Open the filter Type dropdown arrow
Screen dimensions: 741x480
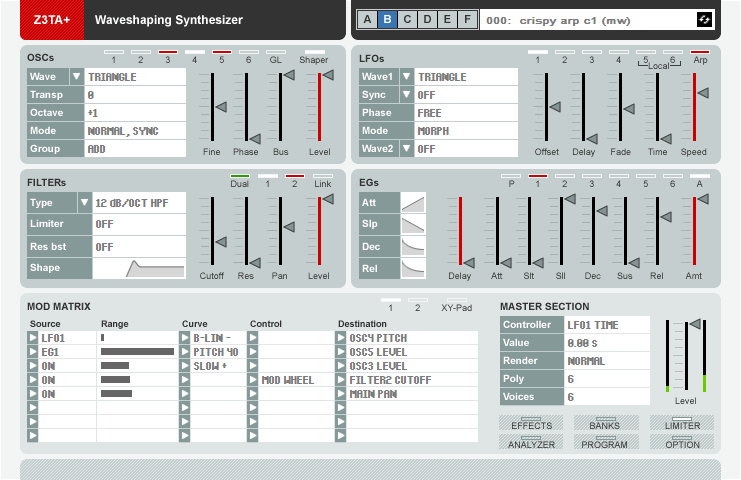[x=85, y=203]
